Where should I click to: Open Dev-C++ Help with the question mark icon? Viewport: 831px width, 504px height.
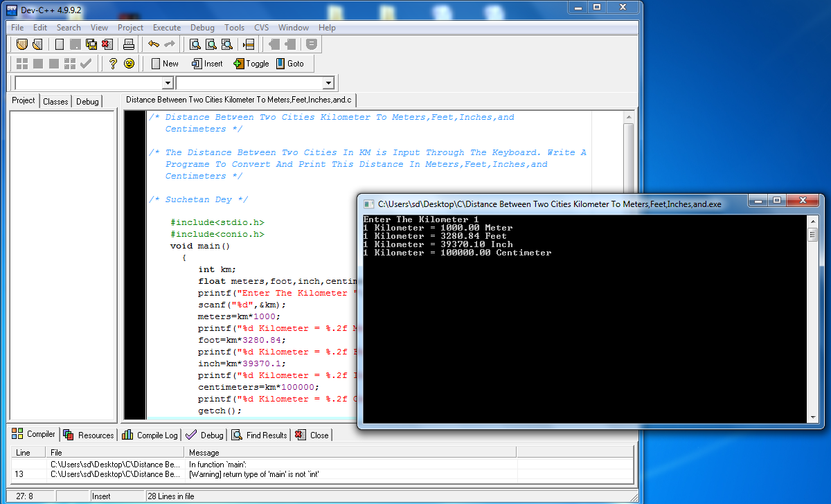(x=113, y=63)
